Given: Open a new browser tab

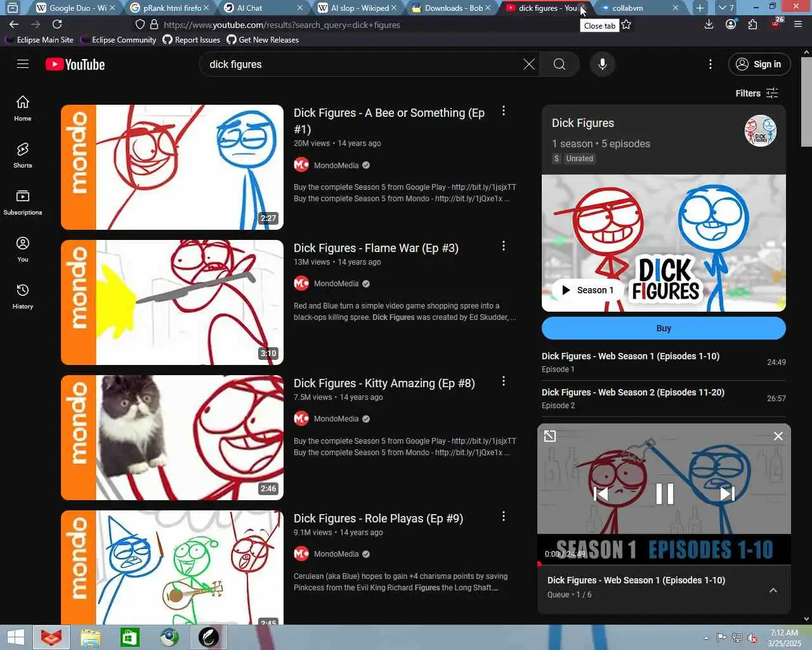Looking at the screenshot, I should [700, 8].
